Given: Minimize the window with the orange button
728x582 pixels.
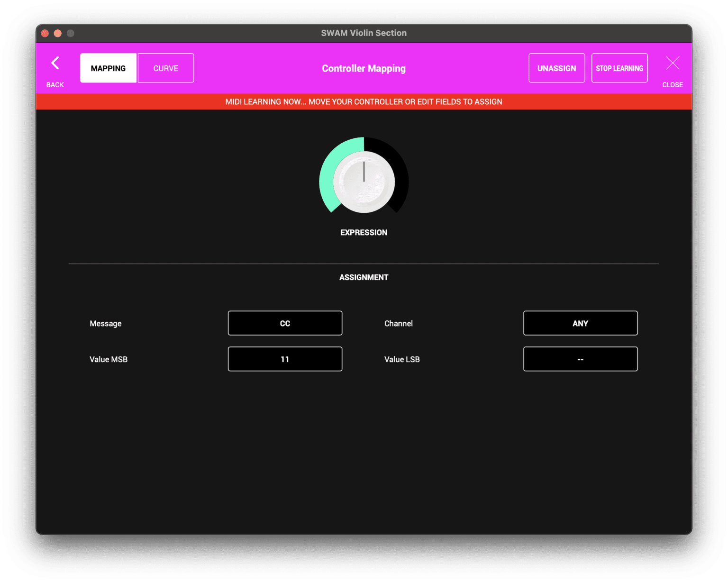Looking at the screenshot, I should [58, 33].
